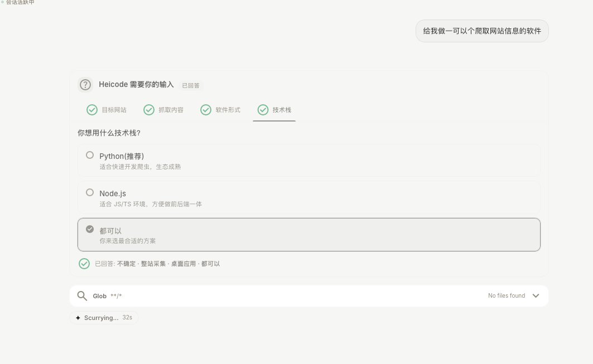The height and width of the screenshot is (364, 593).
Task: Select the Node.js radio option
Action: (90, 192)
